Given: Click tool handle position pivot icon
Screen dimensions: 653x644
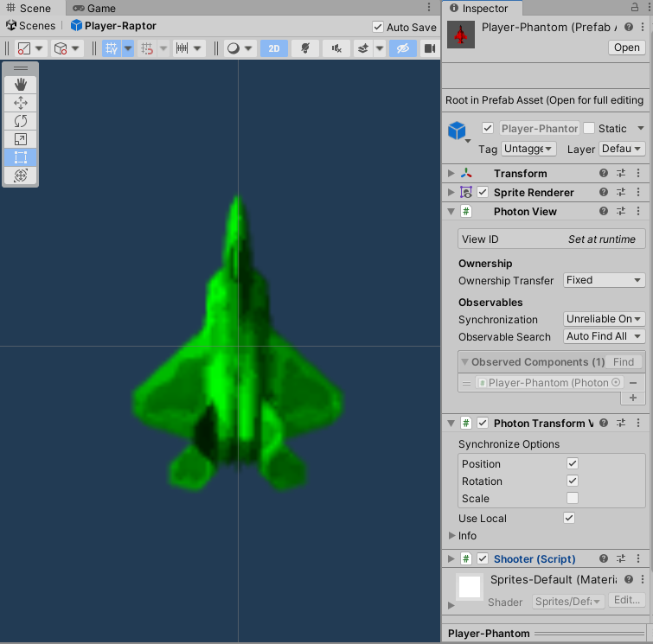Looking at the screenshot, I should (x=24, y=48).
